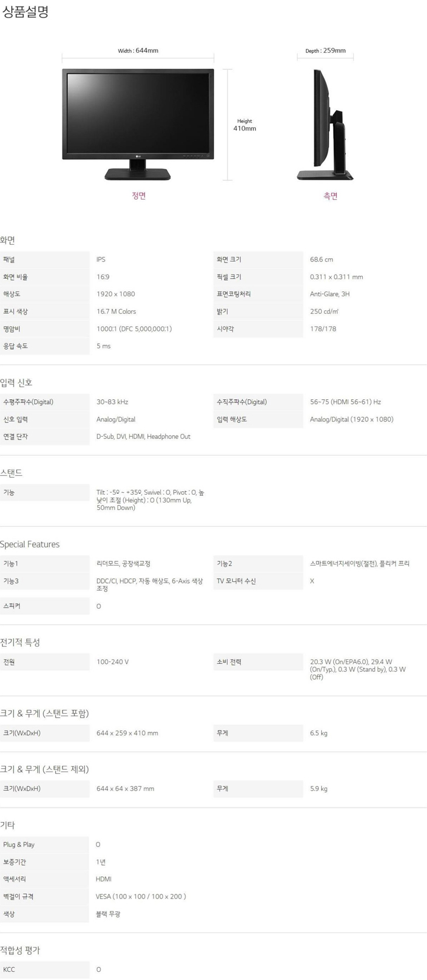The height and width of the screenshot is (980, 427).
Task: Click the front view monitor image
Action: pyautogui.click(x=138, y=124)
